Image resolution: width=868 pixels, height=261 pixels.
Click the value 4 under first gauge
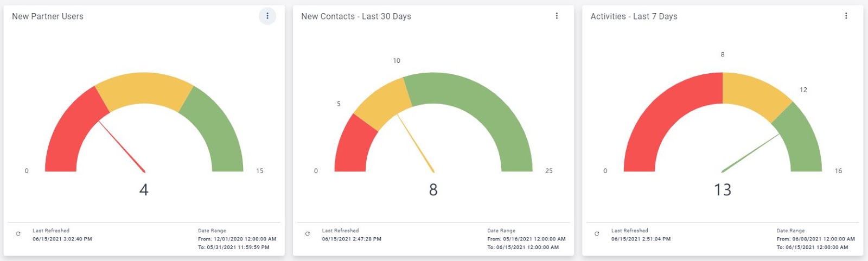tap(144, 190)
